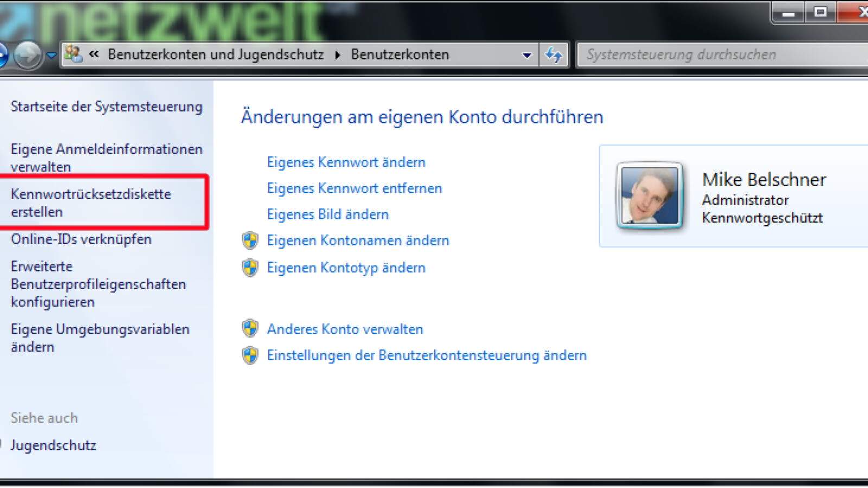868x488 pixels.
Task: Click the UAC shield beside "Eigenen Kontonamen ändern"
Action: (250, 240)
